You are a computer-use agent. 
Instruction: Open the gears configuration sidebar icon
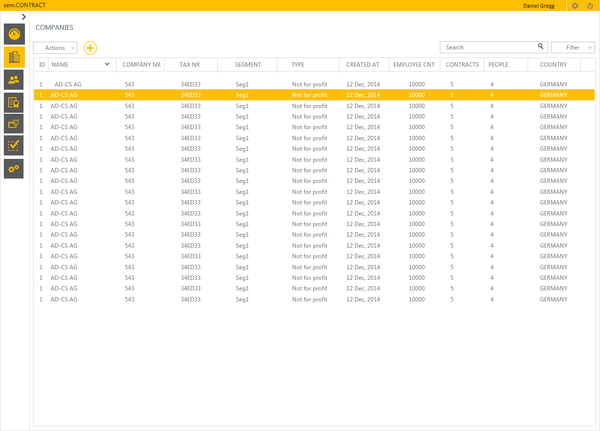tap(15, 169)
